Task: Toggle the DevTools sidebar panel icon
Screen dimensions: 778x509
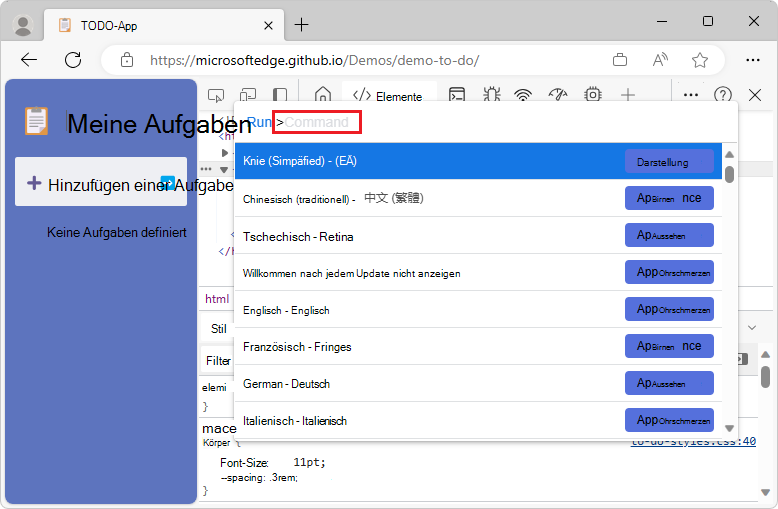Action: [280, 95]
